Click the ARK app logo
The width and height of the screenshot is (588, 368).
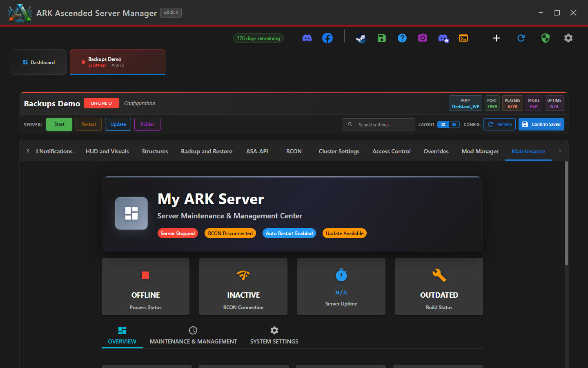[20, 13]
